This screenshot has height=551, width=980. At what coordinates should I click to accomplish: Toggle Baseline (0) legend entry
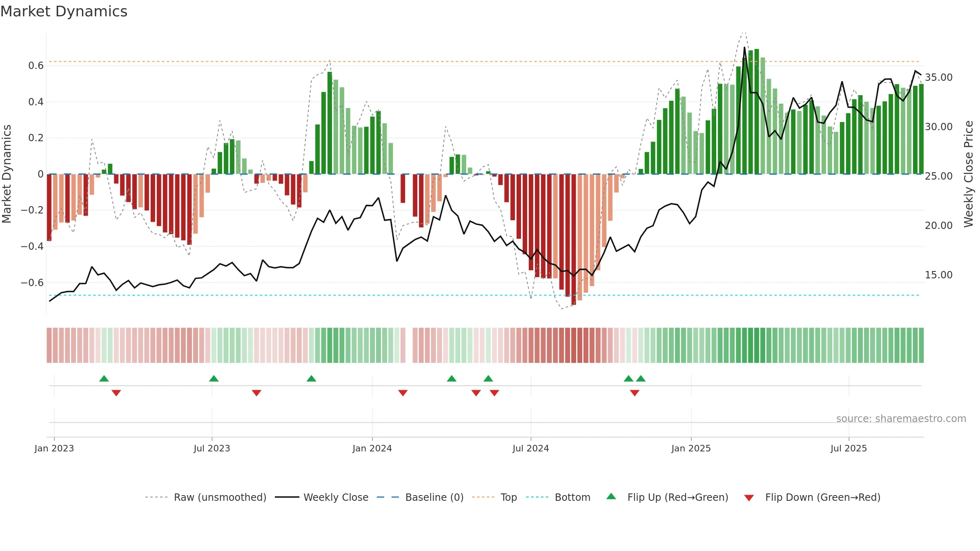pyautogui.click(x=420, y=497)
